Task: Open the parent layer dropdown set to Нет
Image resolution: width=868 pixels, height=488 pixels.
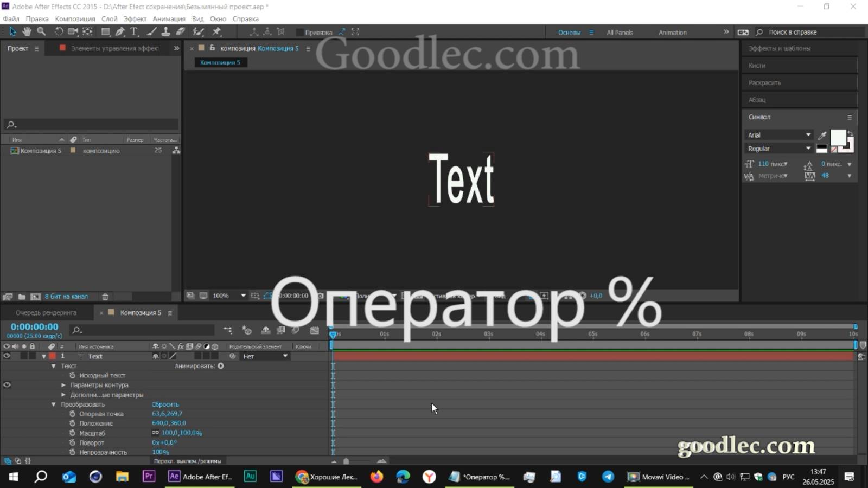Action: [x=264, y=356]
